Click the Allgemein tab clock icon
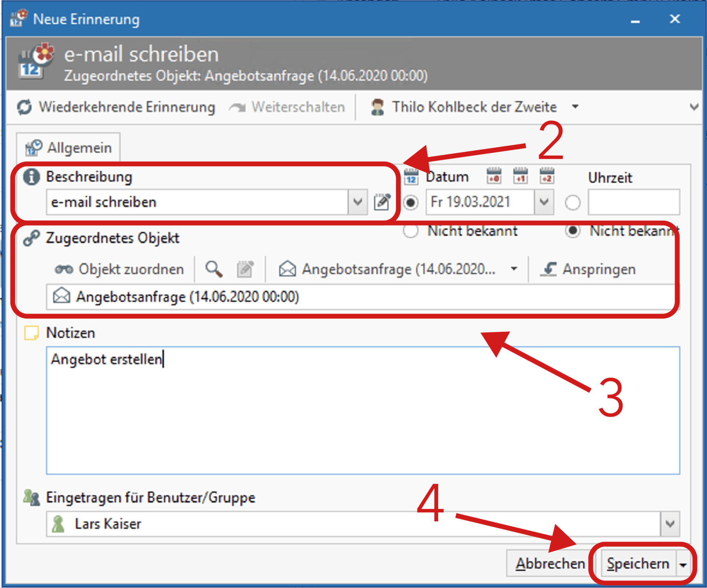The image size is (707, 588). click(x=34, y=148)
